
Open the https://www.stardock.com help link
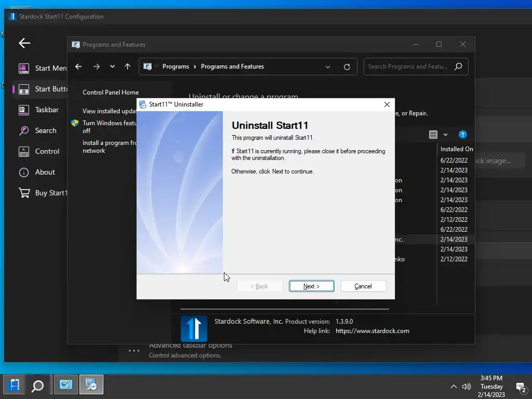372,331
